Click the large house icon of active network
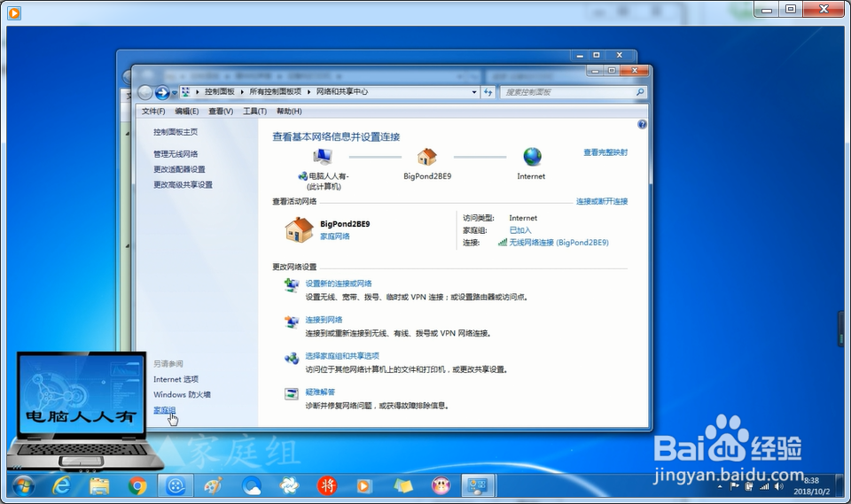Viewport: 851px width, 504px height. 299,229
